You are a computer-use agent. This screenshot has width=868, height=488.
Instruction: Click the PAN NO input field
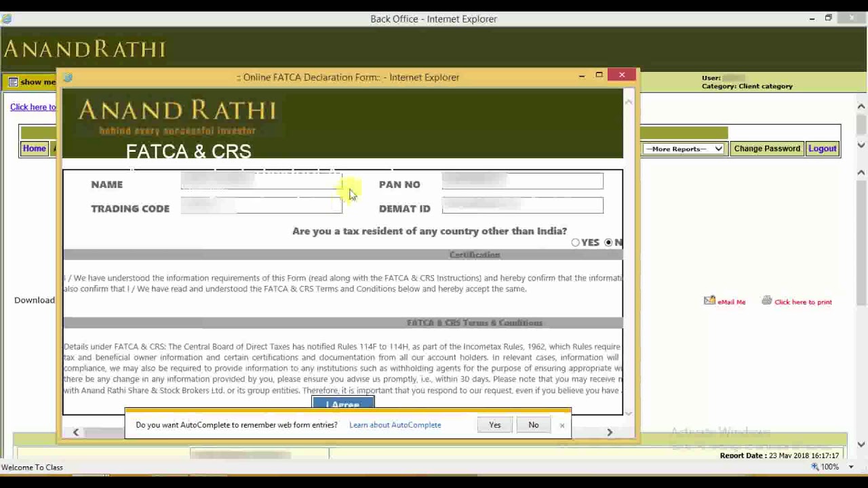pyautogui.click(x=522, y=181)
